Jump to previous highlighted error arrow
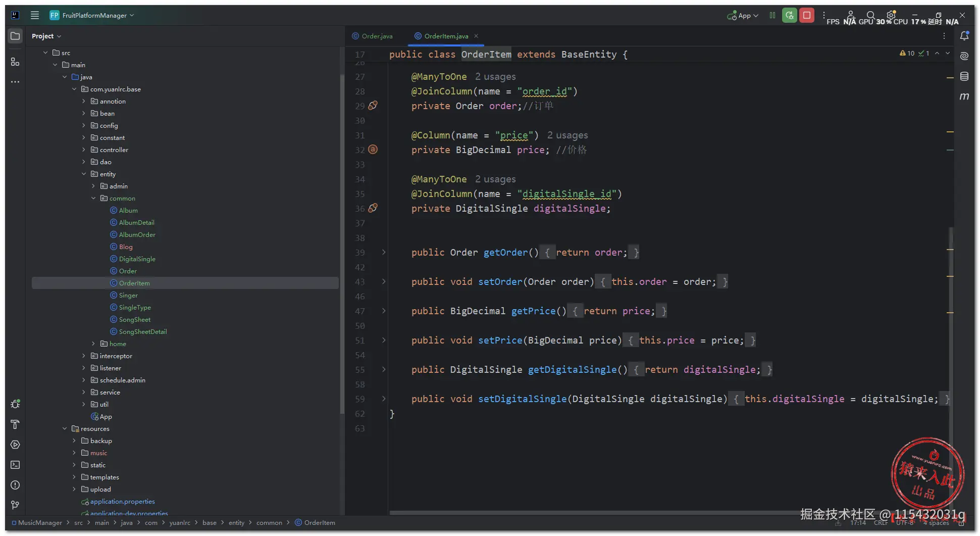This screenshot has height=536, width=980. click(937, 53)
